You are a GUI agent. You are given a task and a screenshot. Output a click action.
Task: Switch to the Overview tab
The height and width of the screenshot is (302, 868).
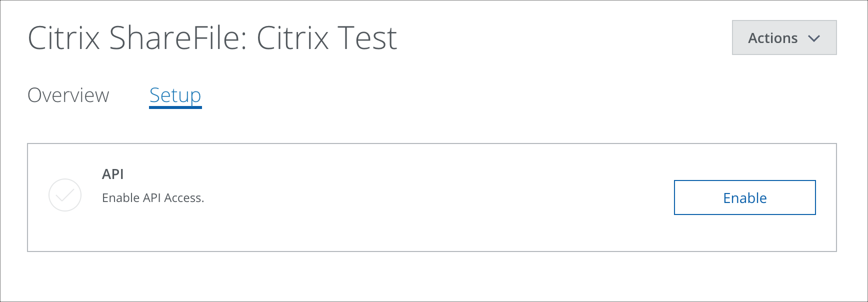pyautogui.click(x=69, y=95)
